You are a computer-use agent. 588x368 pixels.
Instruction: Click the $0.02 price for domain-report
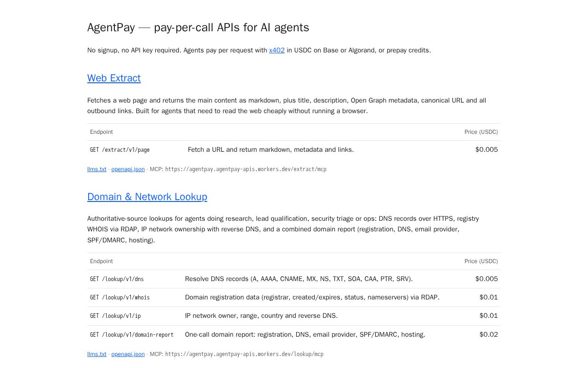coord(489,334)
